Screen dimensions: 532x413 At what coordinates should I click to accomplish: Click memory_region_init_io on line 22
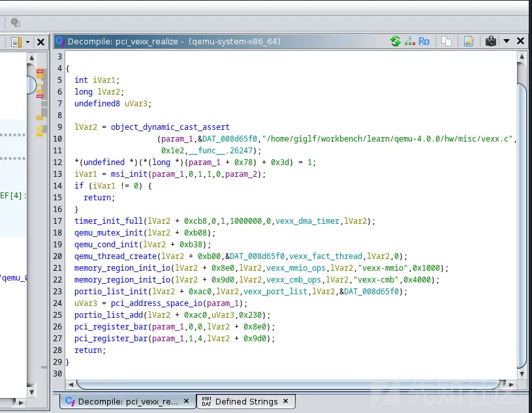[123, 280]
